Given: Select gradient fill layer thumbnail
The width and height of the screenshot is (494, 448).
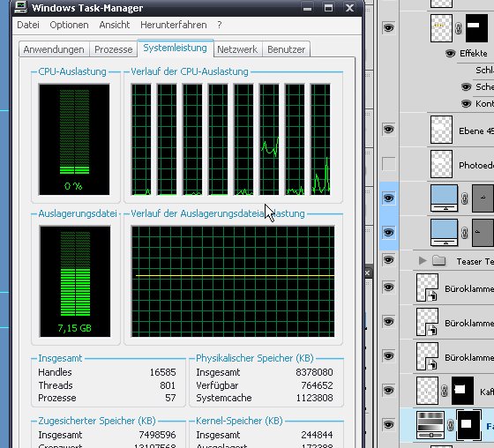Looking at the screenshot, I should coord(430,425).
